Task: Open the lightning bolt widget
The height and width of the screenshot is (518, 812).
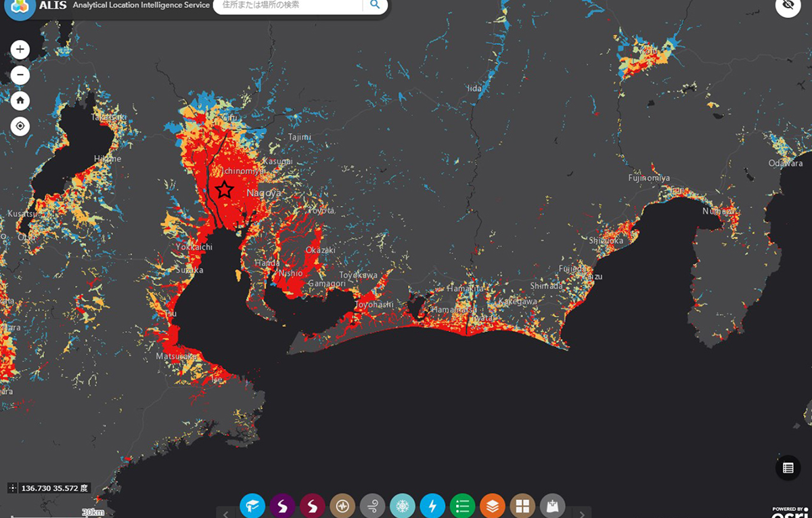Action: pos(432,505)
